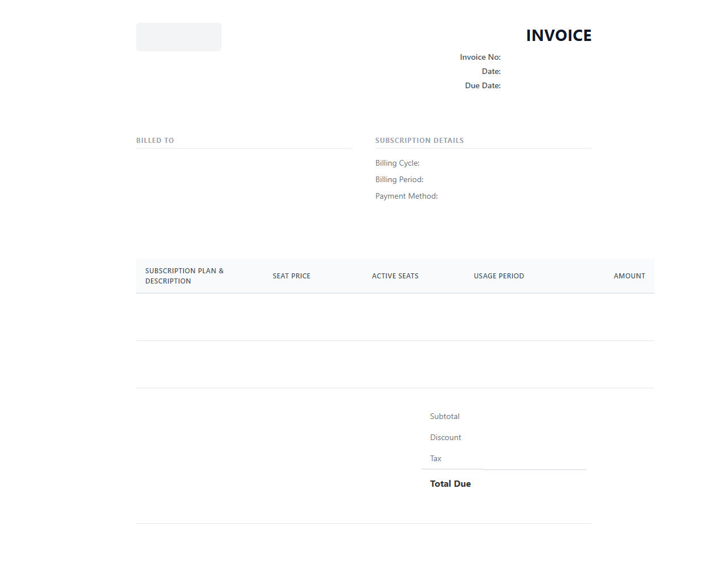This screenshot has height=575, width=728.
Task: Select the 'Billing Period:' label
Action: (x=399, y=179)
